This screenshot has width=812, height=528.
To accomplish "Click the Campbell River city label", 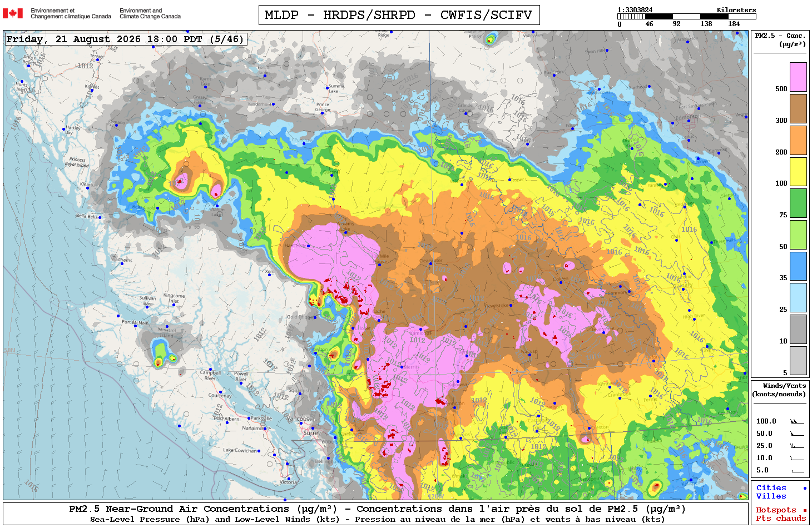I will tap(210, 376).
